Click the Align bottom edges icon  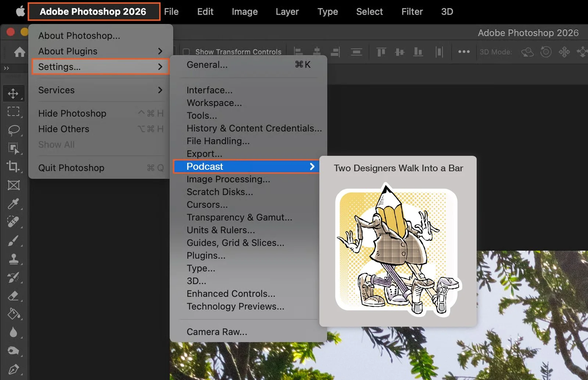[x=418, y=52]
